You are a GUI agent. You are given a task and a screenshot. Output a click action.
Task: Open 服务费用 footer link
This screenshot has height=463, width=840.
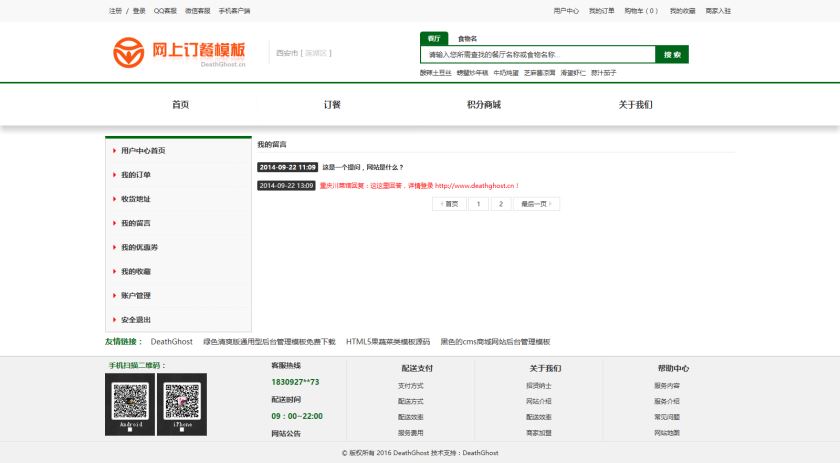(411, 433)
